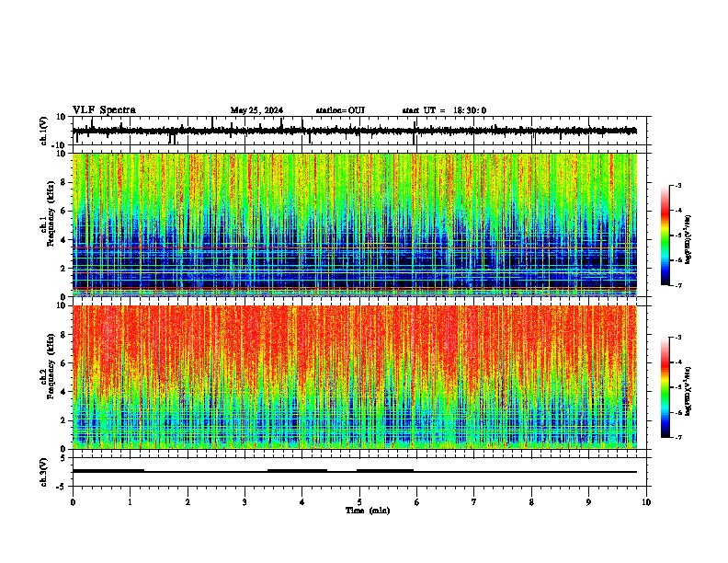The width and height of the screenshot is (728, 563).
Task: Click time axis tick label "1"
Action: coord(130,502)
